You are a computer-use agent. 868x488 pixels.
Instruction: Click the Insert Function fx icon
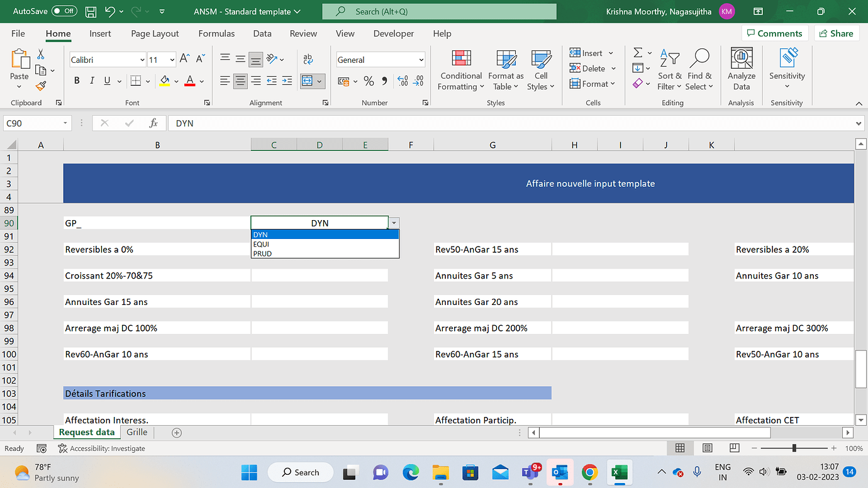153,123
